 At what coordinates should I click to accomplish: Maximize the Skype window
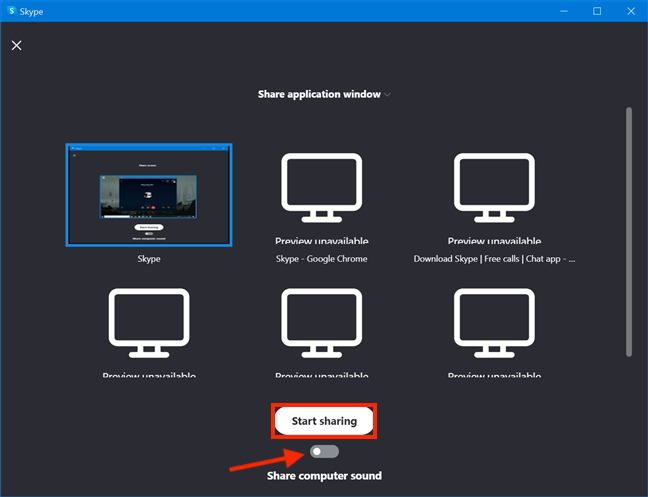(x=597, y=11)
